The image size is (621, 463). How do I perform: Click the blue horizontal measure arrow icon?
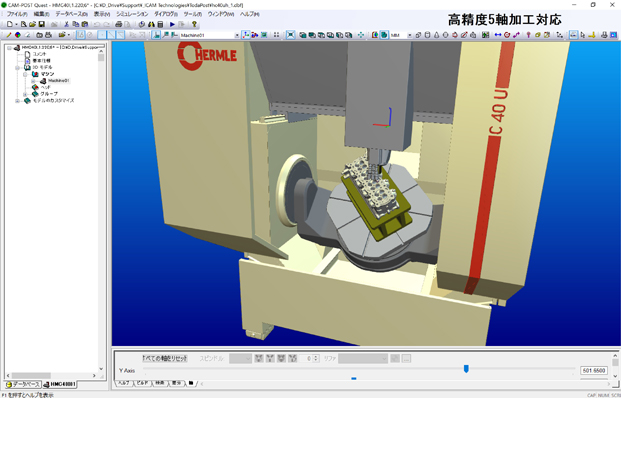pos(498,35)
